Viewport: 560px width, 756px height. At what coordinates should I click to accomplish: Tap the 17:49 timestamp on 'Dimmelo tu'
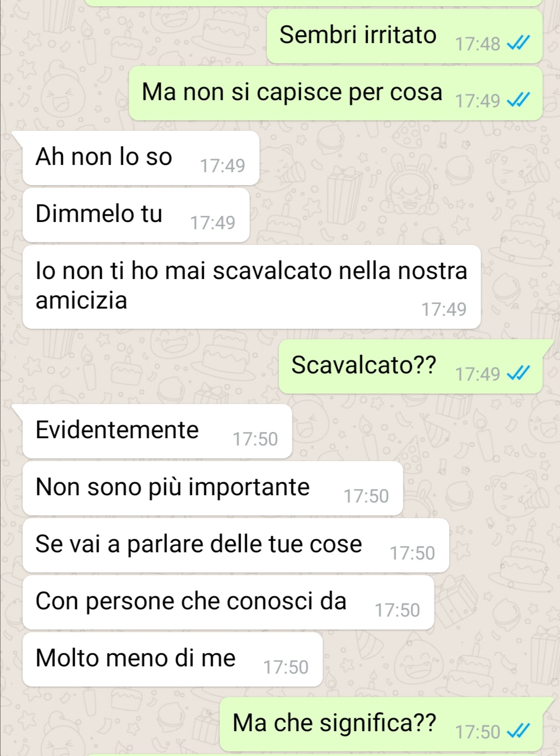click(x=213, y=223)
